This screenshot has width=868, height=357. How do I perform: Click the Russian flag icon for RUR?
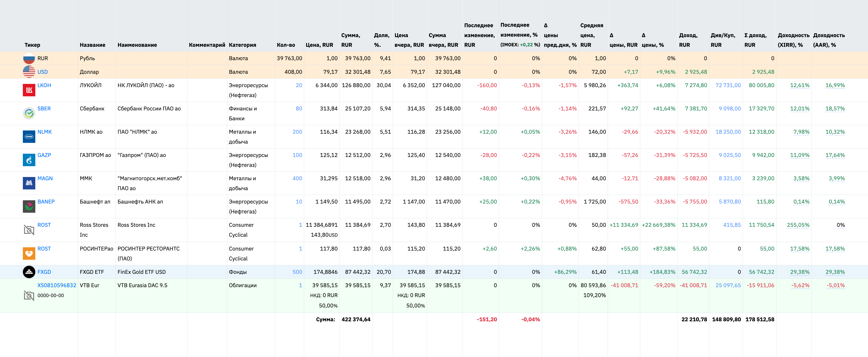coord(29,58)
